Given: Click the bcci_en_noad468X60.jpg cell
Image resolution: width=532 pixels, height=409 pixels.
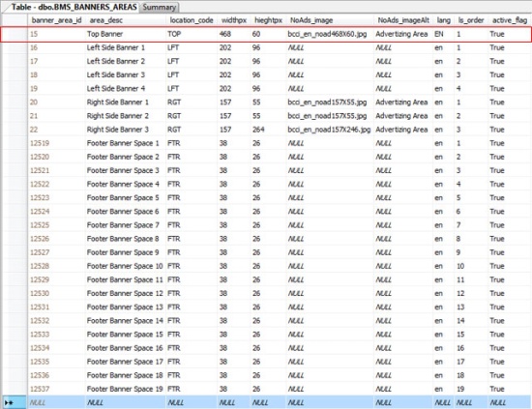Looking at the screenshot, I should (x=330, y=34).
